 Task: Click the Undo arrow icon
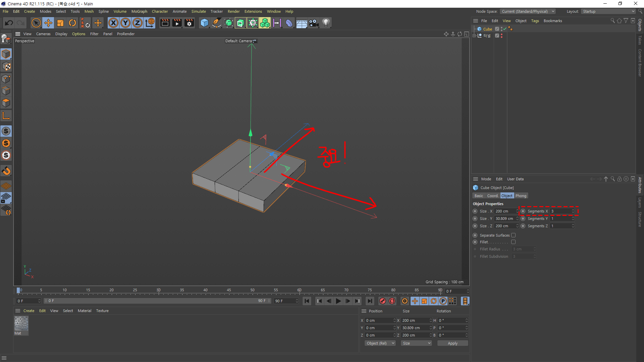tap(9, 23)
